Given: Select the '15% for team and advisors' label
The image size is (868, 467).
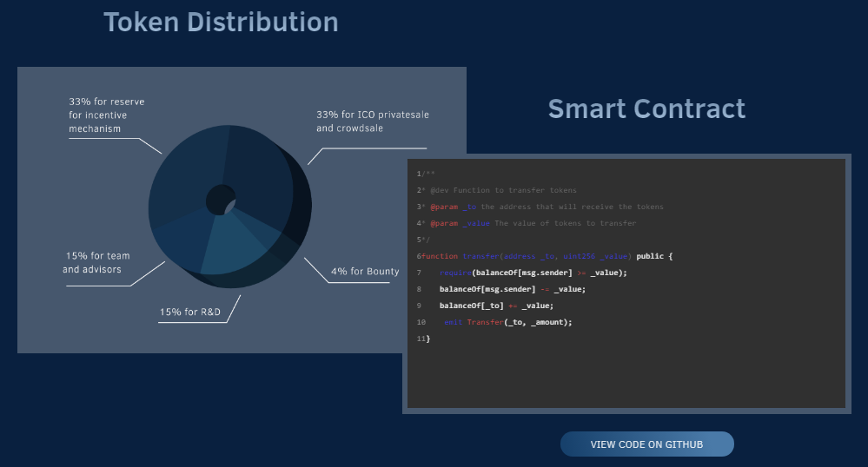Looking at the screenshot, I should click(x=96, y=262).
